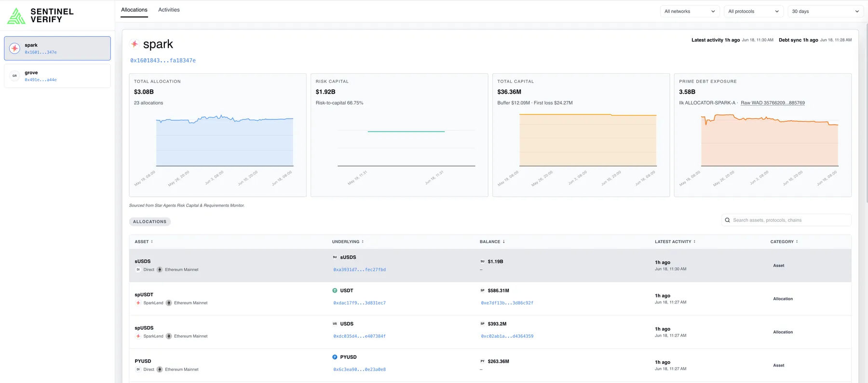Image resolution: width=868 pixels, height=383 pixels.
Task: Click the "Buffer $12.09M · First loss $24.27M" text
Action: 535,103
